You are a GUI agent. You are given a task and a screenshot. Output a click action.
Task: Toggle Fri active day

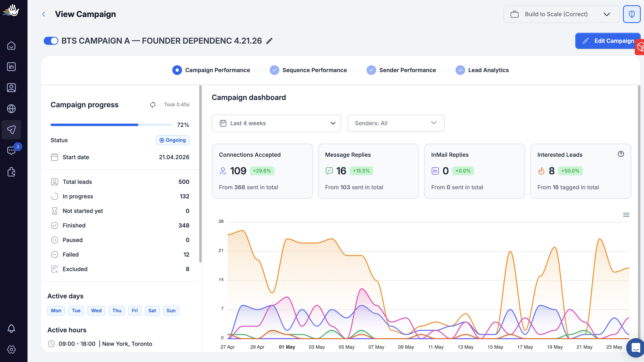(135, 310)
